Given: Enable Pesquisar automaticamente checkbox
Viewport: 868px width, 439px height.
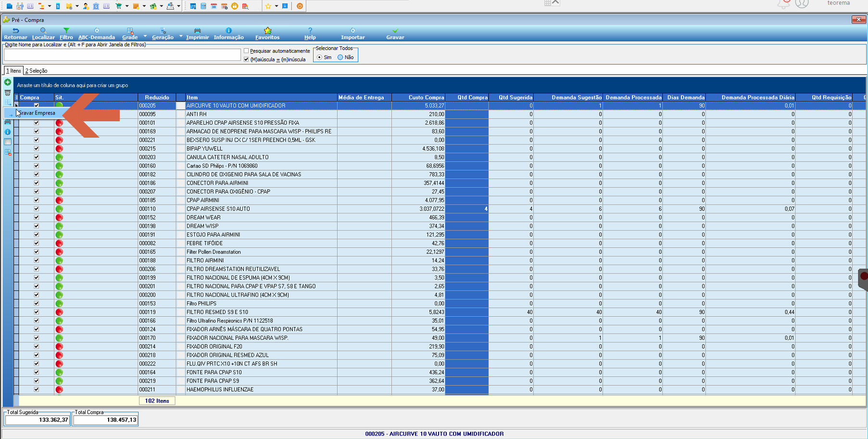Looking at the screenshot, I should click(x=246, y=51).
